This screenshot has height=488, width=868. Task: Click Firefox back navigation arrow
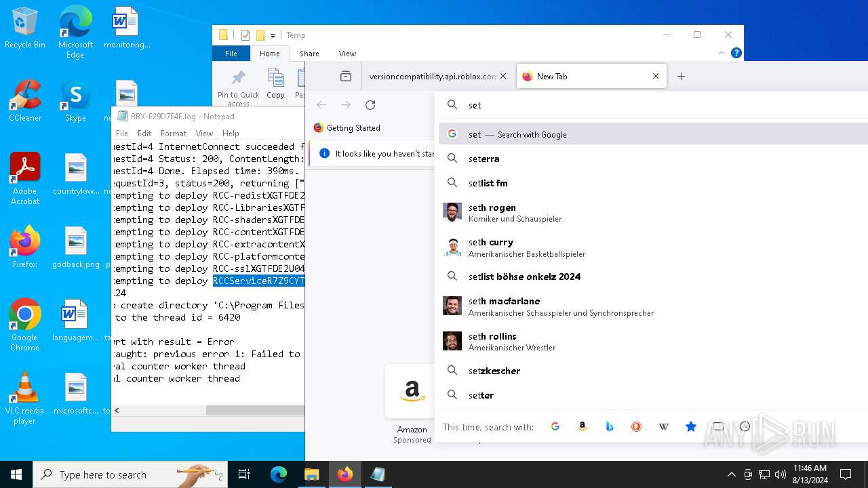tap(321, 105)
